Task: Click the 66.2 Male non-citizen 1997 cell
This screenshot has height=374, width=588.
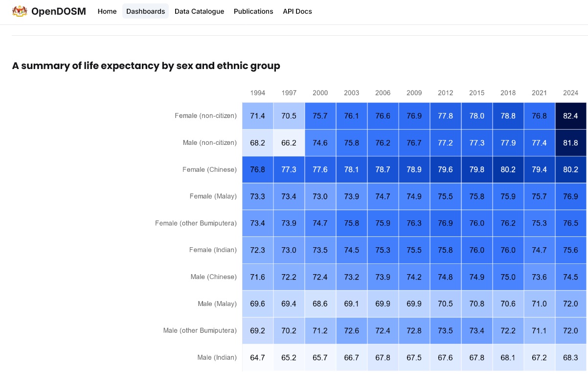Action: 289,143
